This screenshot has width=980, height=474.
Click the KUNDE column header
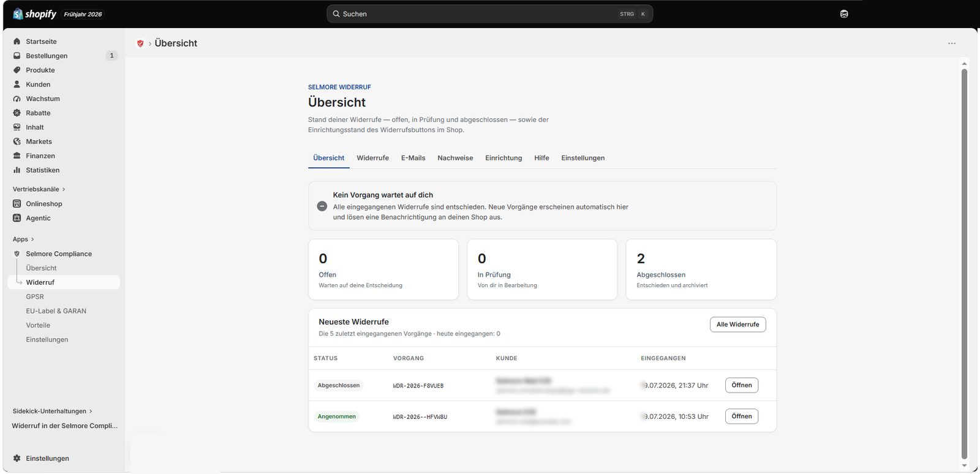click(x=507, y=358)
